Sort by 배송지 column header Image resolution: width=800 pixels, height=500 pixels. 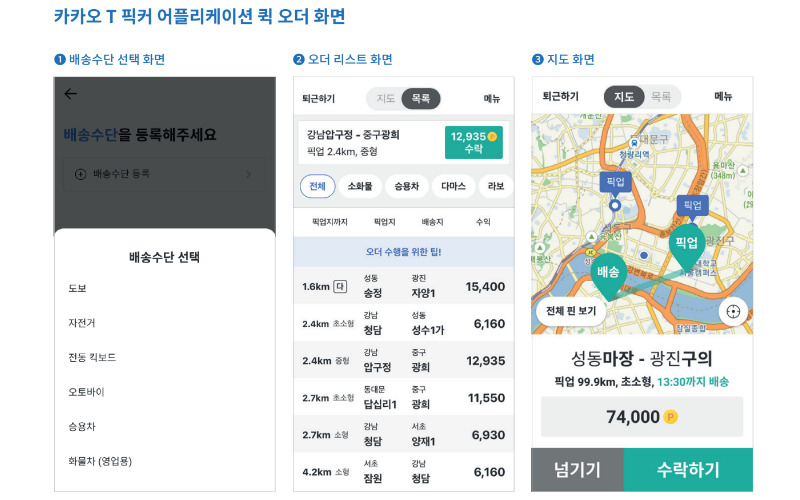pos(432,222)
